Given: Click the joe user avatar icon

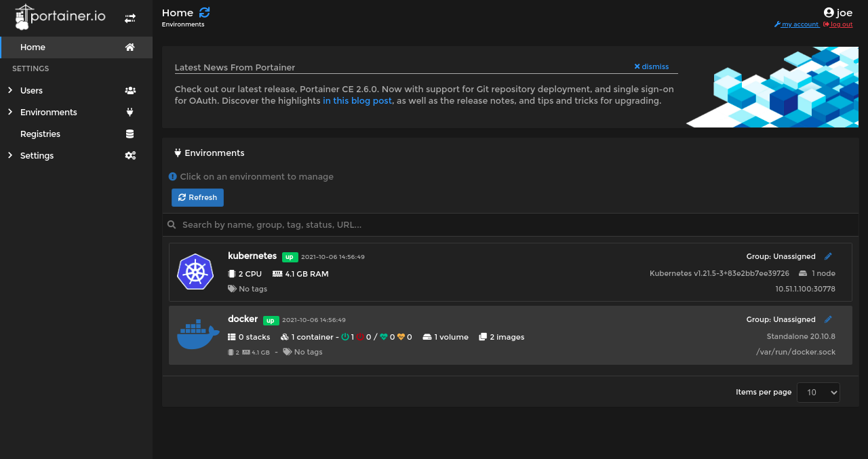Looking at the screenshot, I should pos(829,13).
